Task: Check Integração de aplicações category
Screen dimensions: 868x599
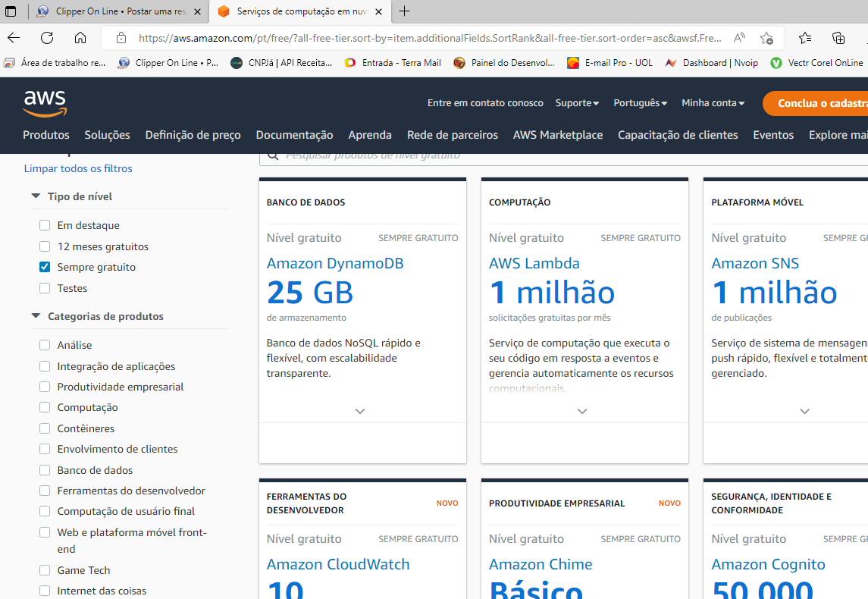Action: (x=45, y=366)
